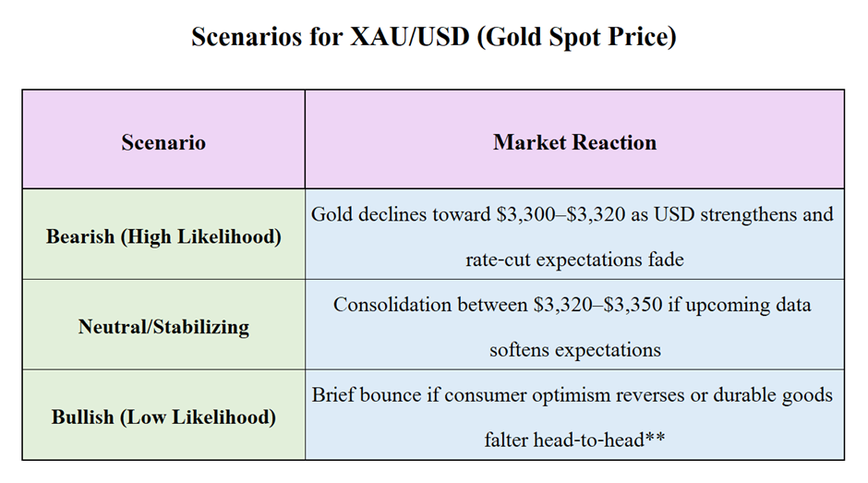Image resolution: width=868 pixels, height=483 pixels.
Task: Click the text 'falter head-to-head**'
Action: pyautogui.click(x=574, y=440)
